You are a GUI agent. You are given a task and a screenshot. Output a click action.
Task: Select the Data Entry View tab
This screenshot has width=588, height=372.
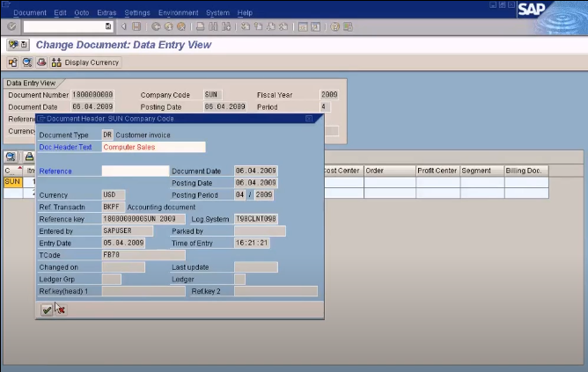pos(31,83)
